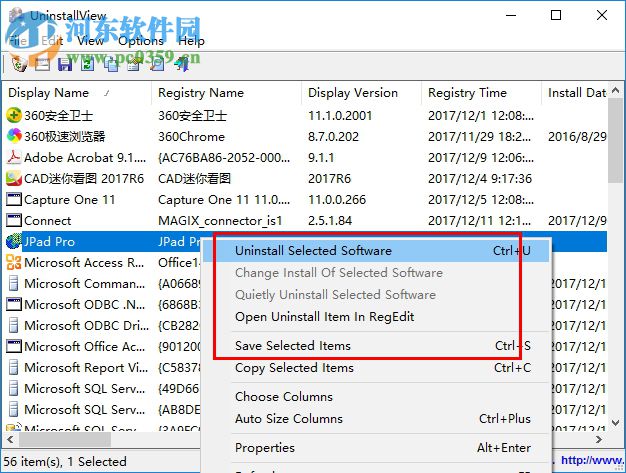This screenshot has width=626, height=473.
Task: Select the 11.0.0.266 version cell
Action: click(x=337, y=200)
